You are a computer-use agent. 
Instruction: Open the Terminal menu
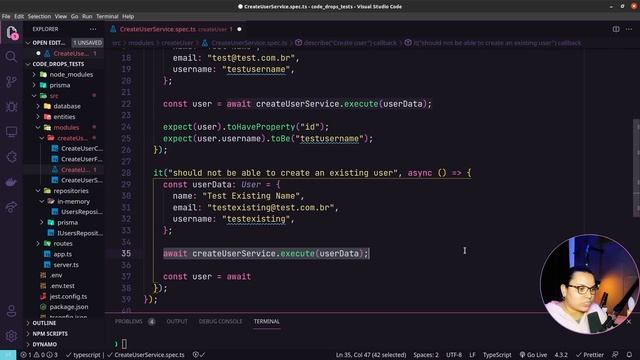click(x=107, y=16)
